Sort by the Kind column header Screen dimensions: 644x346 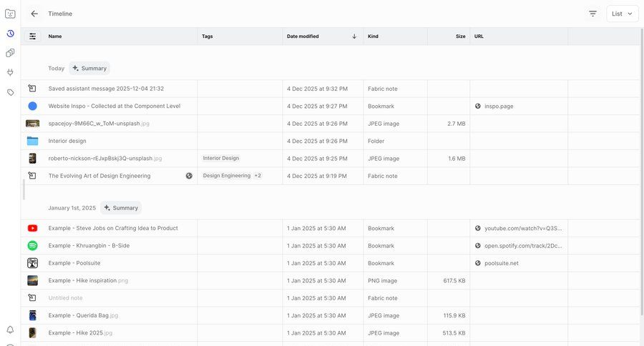pos(373,36)
